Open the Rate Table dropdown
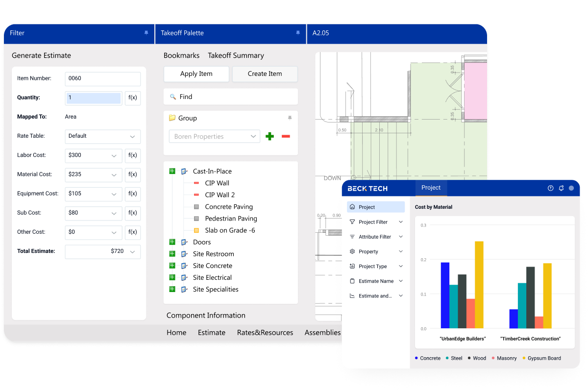This screenshot has width=588, height=392. [103, 136]
